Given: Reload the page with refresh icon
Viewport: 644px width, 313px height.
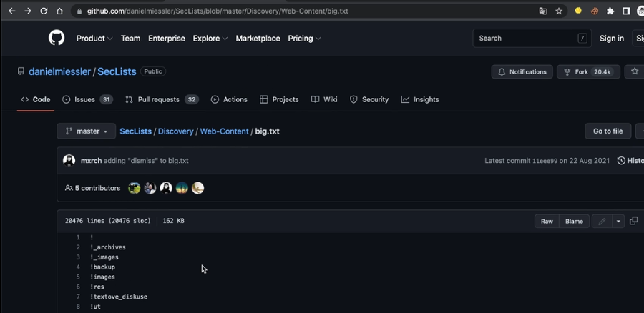Looking at the screenshot, I should click(x=44, y=11).
